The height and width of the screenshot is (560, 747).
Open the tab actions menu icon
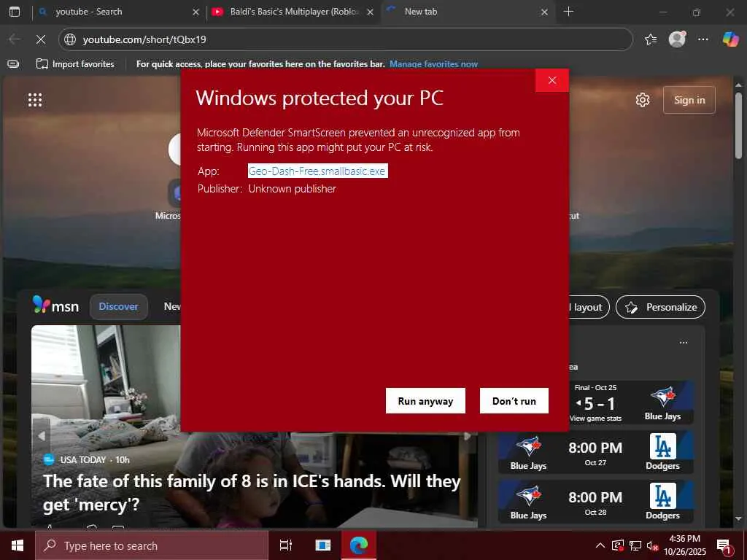pyautogui.click(x=15, y=12)
